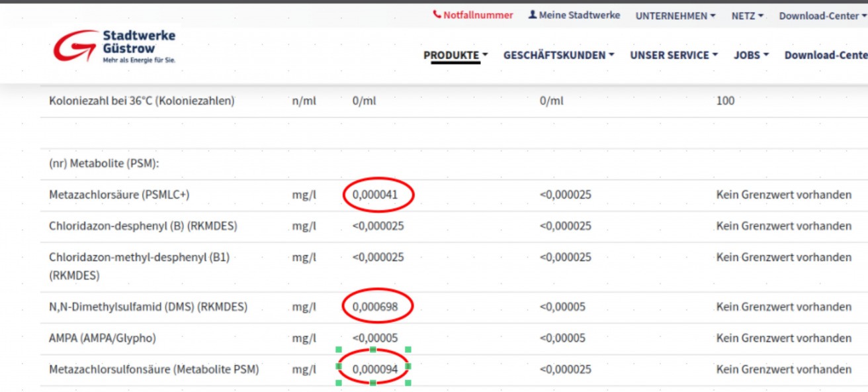Click the red Notfallnummer phone icon
Viewport: 868px width, 392px height.
tap(437, 15)
